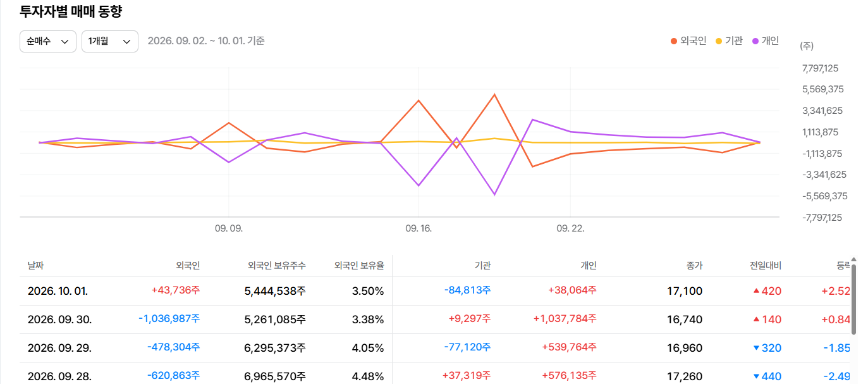This screenshot has width=868, height=384.
Task: Click the +43,736주 foreign net buy value
Action: [176, 290]
